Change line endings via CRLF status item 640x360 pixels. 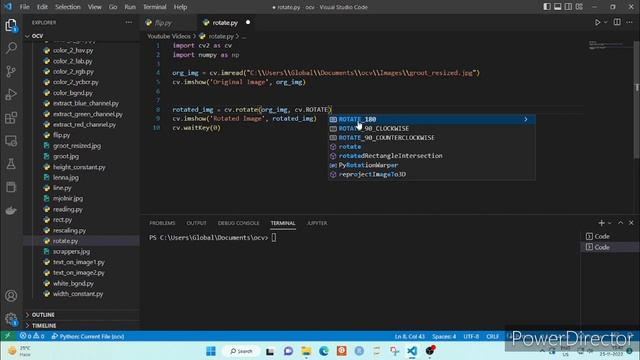coord(493,336)
